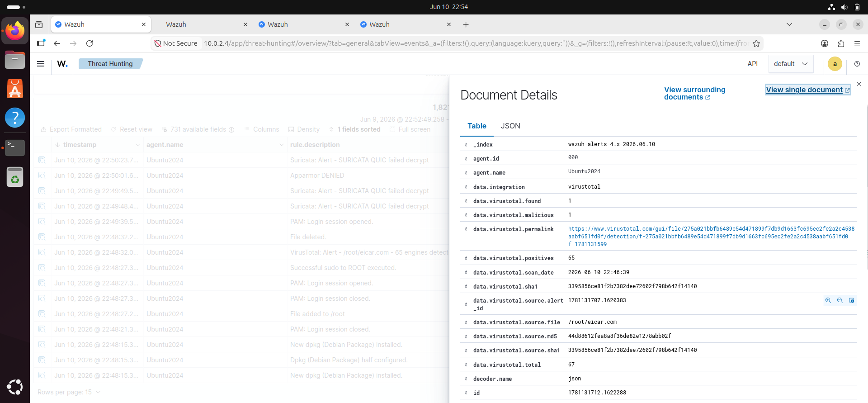Select the md5 value 44d88612fea8a8f36de82e1278abb02f
This screenshot has height=403, width=868.
coord(620,336)
